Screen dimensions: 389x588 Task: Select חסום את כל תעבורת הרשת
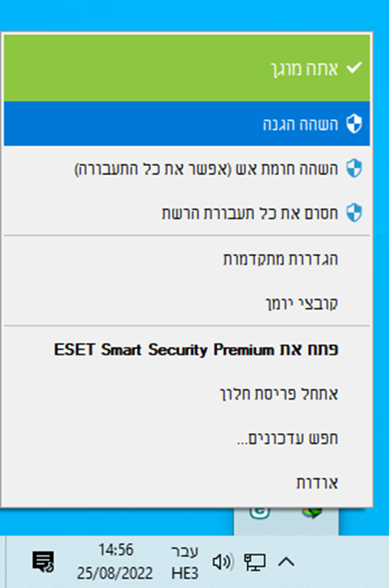coord(249,214)
